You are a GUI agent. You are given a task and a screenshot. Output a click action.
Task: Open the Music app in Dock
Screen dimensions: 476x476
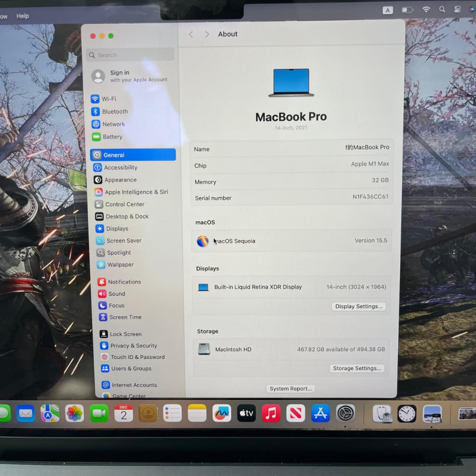[x=271, y=413]
